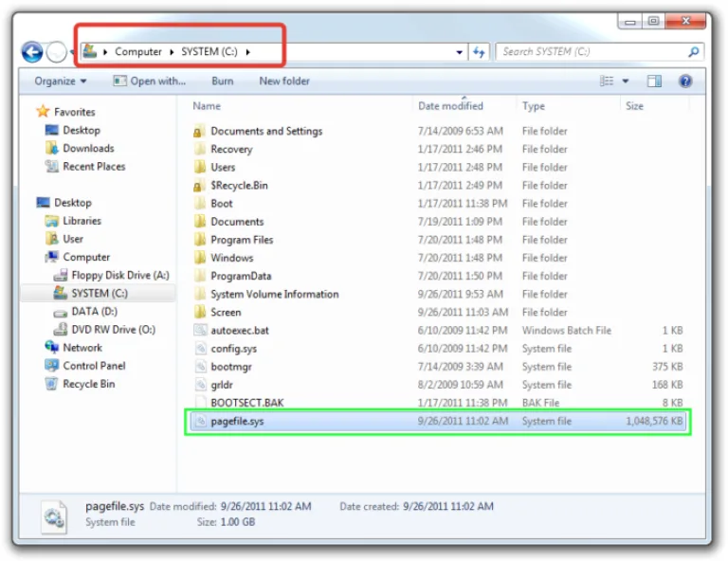Click the autoexec.bat file icon

click(200, 331)
